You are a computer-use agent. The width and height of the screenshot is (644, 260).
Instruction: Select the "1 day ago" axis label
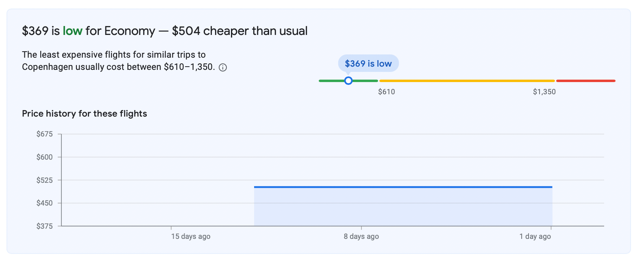tap(535, 236)
